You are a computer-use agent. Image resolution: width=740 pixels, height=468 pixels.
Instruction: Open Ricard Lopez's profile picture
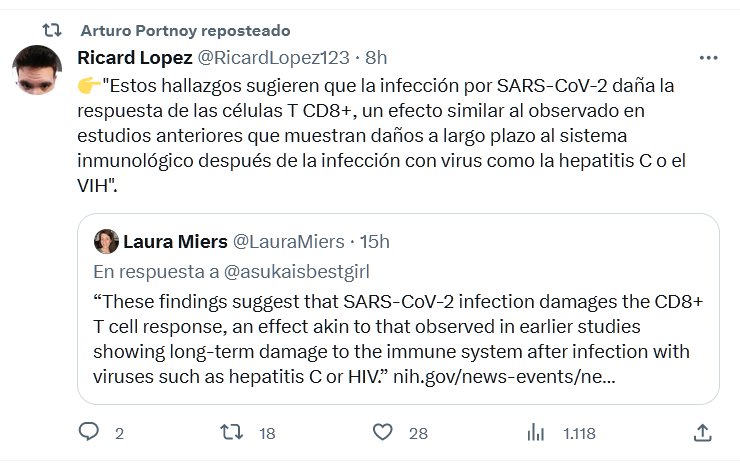click(40, 72)
